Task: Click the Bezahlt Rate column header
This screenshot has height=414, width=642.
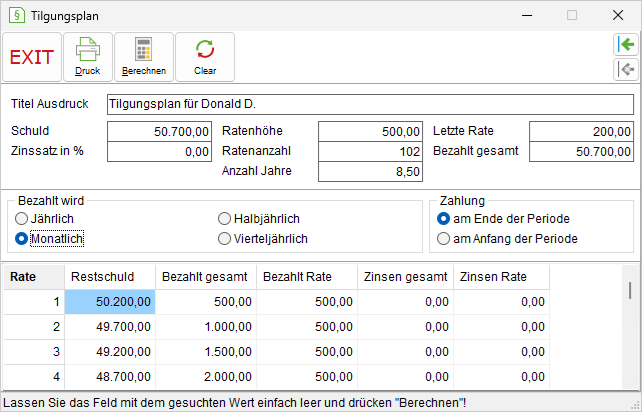Action: (x=307, y=277)
